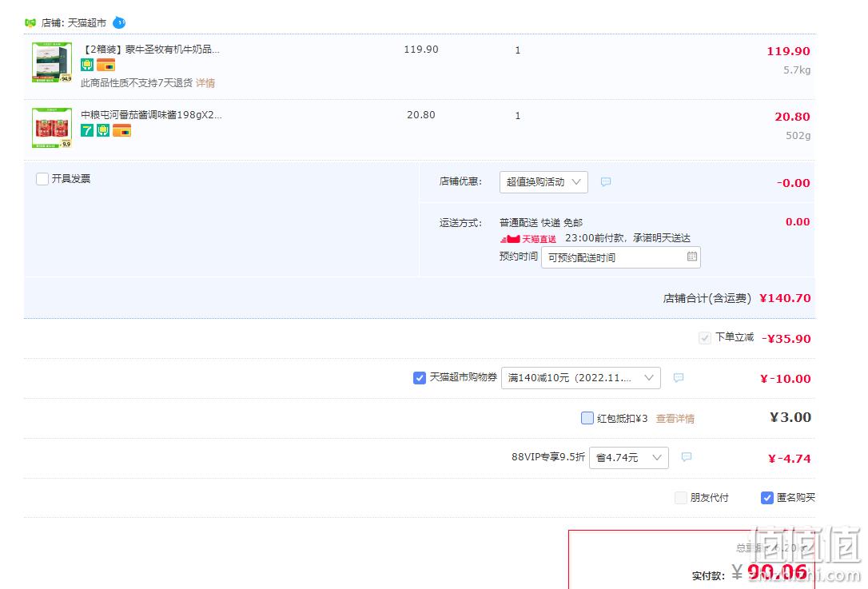Expand the 省4.74元 88VIP discount dropdown
The height and width of the screenshot is (589, 868).
[629, 458]
